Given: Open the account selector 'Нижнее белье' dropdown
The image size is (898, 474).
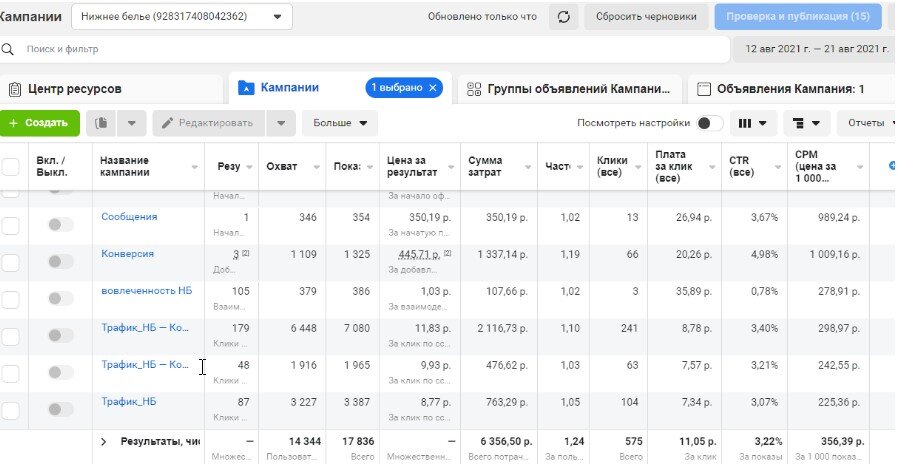Looking at the screenshot, I should tap(182, 17).
